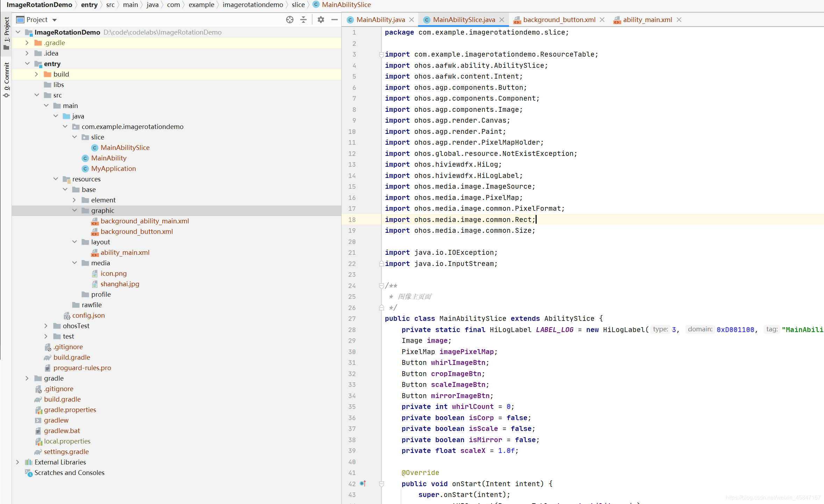Screen dimensions: 824x504
Task: Fold the onStart method at line 42
Action: (381, 484)
